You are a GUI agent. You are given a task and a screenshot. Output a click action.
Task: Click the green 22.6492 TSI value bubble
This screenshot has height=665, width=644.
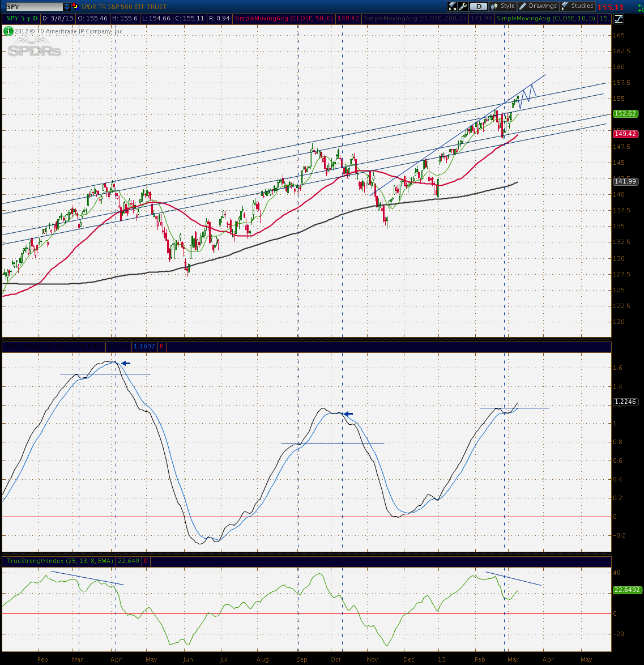(627, 590)
